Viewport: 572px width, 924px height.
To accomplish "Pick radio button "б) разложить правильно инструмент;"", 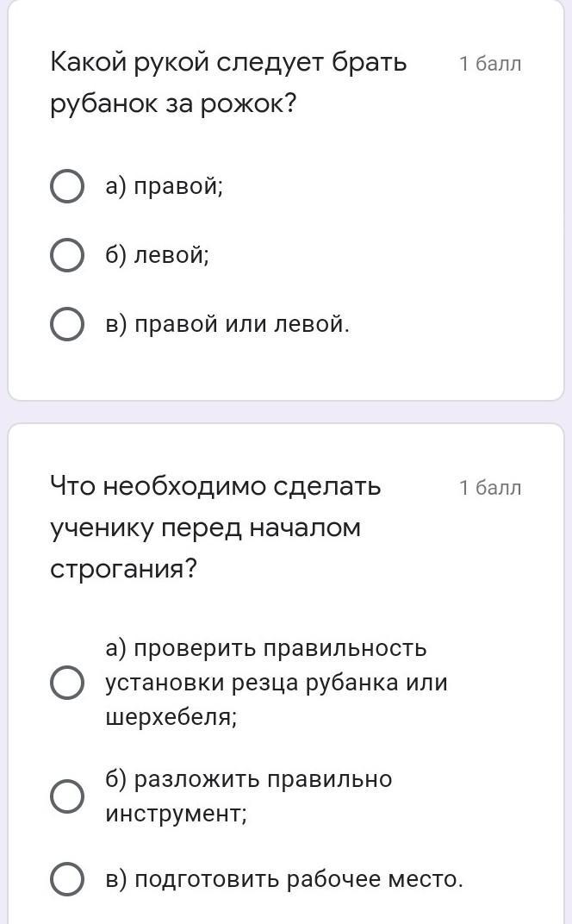I will click(67, 796).
